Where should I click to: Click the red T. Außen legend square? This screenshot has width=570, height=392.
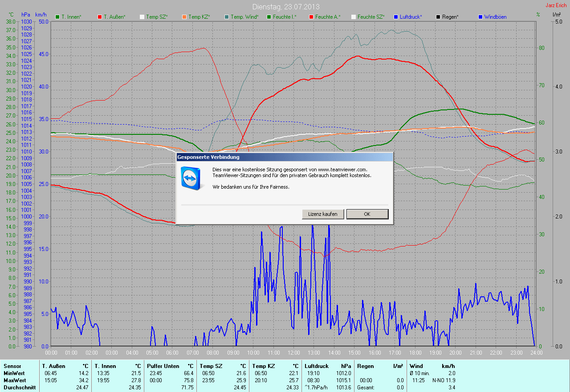tap(99, 17)
